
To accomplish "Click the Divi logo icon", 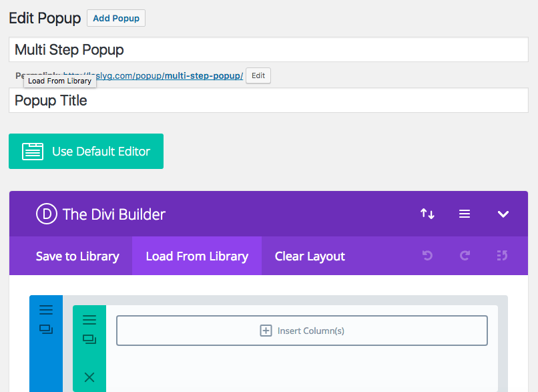I will [x=47, y=214].
